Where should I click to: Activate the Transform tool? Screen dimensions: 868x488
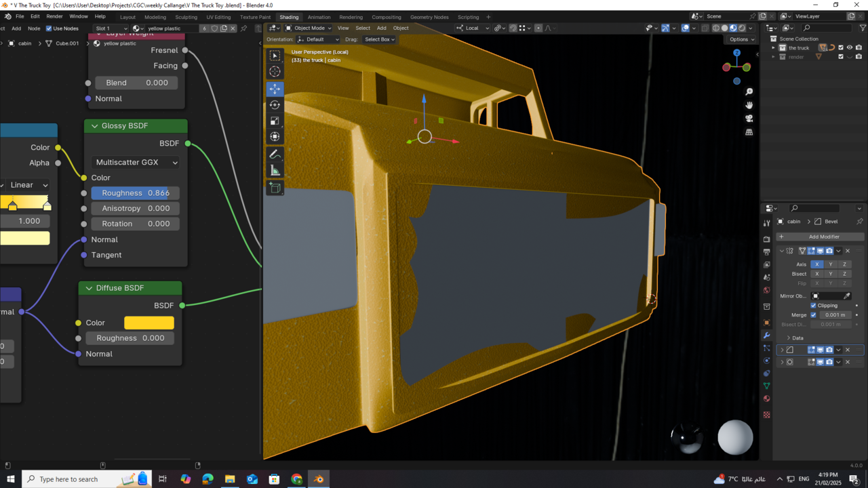[x=275, y=136]
